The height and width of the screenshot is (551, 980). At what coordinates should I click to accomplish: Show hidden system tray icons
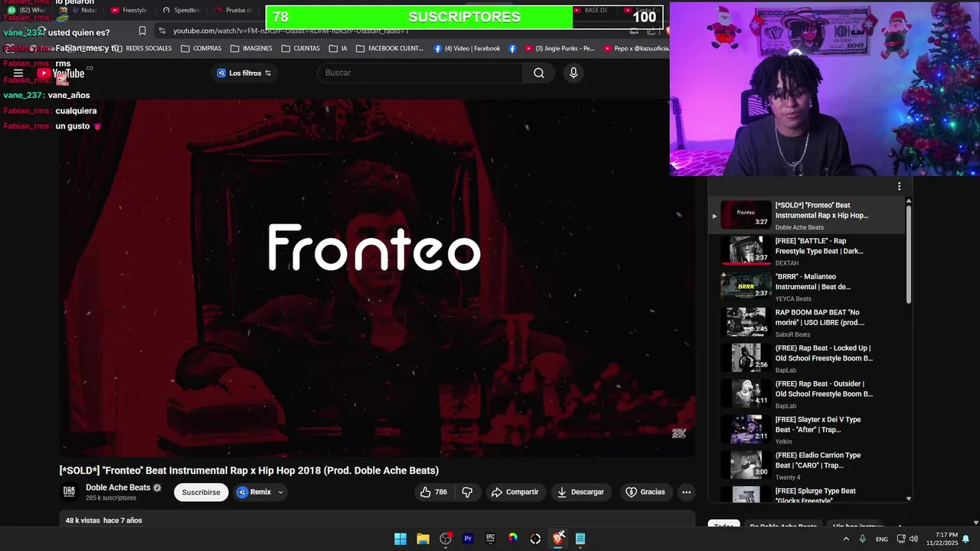pyautogui.click(x=845, y=539)
